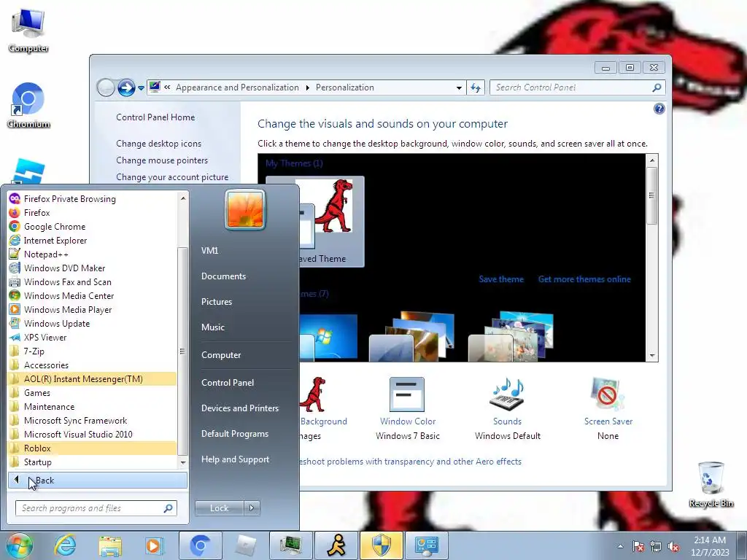Open the AIM running-man taskbar icon
This screenshot has width=747, height=560.
[x=336, y=545]
